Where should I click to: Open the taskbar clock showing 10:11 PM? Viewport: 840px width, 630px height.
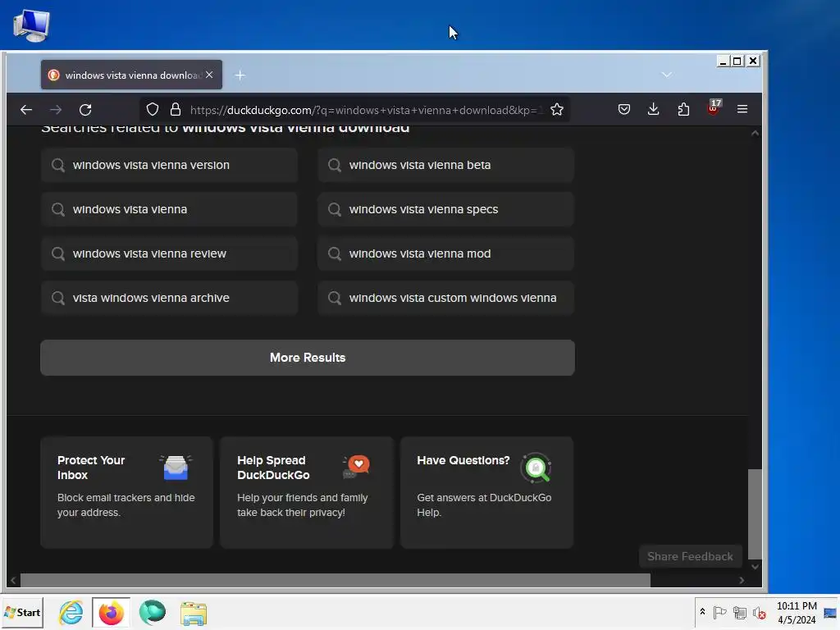click(797, 613)
